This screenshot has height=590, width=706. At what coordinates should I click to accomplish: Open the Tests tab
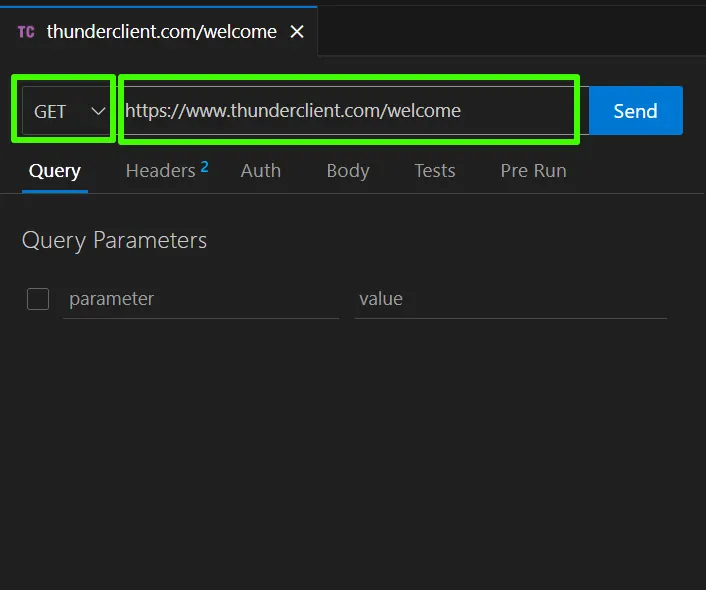[435, 171]
